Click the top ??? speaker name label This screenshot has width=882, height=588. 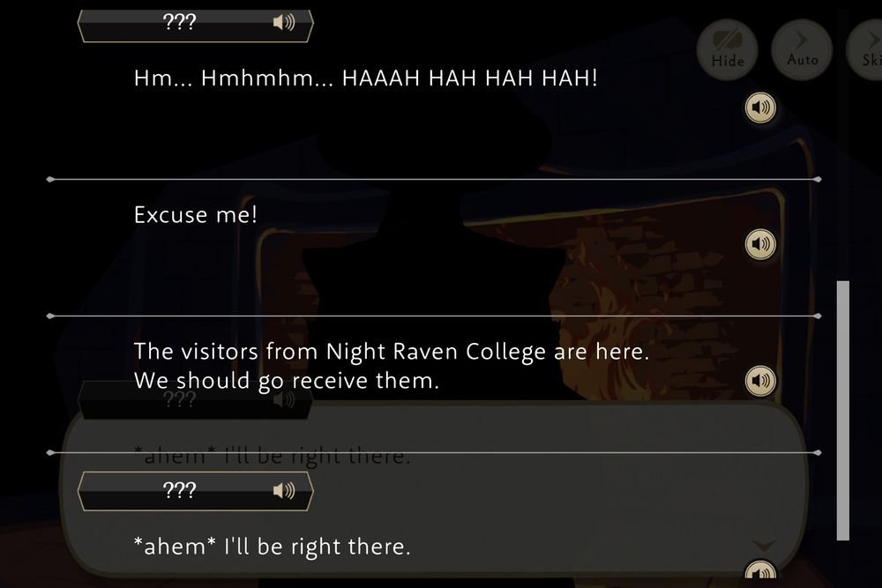point(179,23)
